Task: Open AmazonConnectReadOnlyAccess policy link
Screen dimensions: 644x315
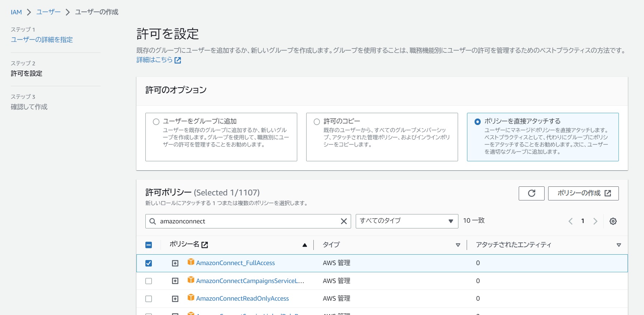Action: [x=242, y=298]
